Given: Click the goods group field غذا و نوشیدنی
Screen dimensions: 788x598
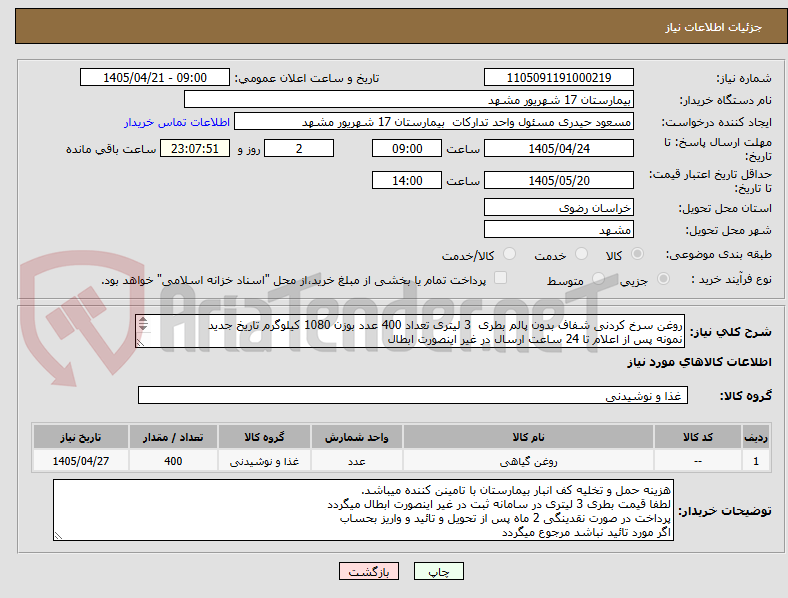Looking at the screenshot, I should 413,395.
